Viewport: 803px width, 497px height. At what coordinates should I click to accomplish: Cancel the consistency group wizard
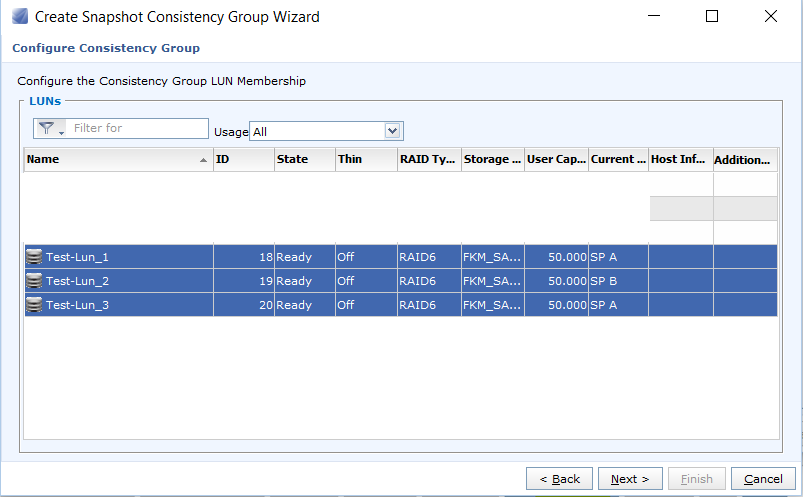tap(763, 479)
